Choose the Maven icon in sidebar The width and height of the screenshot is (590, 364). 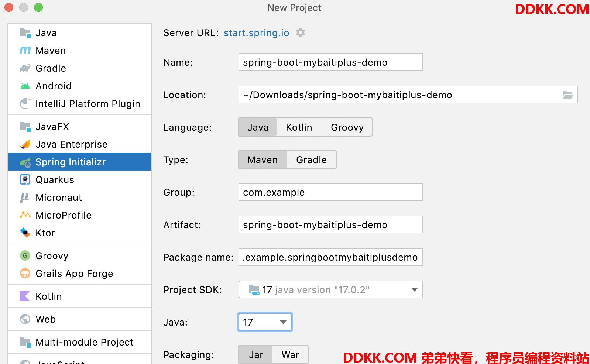pos(25,51)
